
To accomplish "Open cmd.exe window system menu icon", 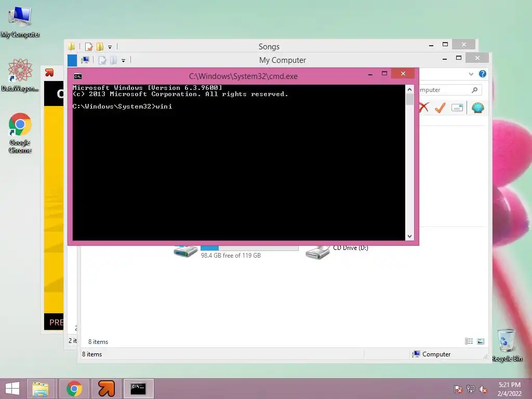I will pyautogui.click(x=78, y=76).
